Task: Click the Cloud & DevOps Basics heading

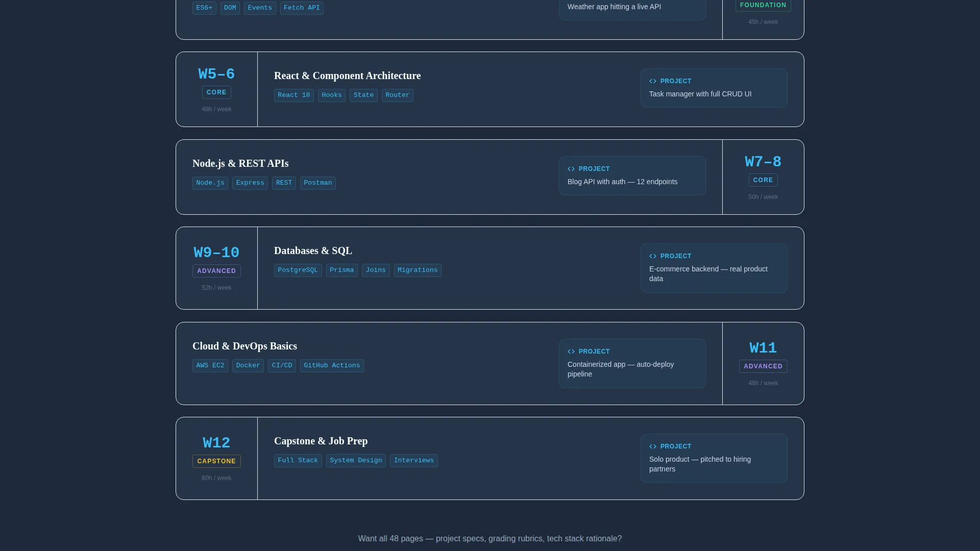Action: click(244, 346)
